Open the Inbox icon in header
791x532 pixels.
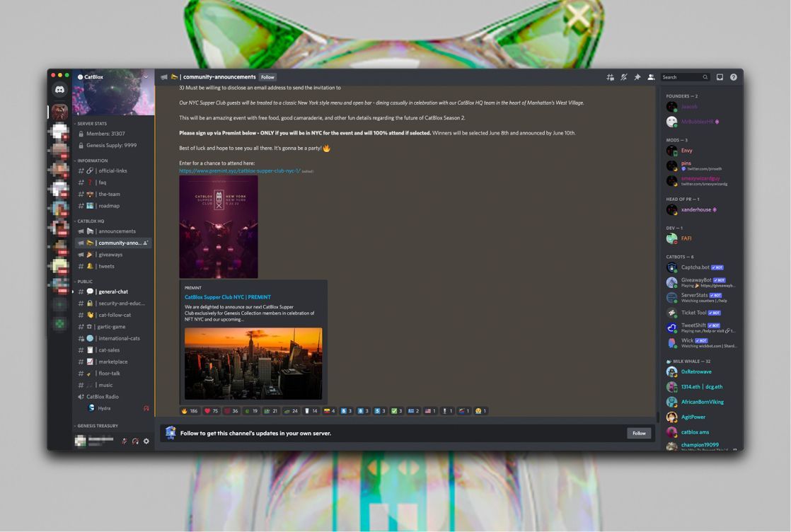720,77
